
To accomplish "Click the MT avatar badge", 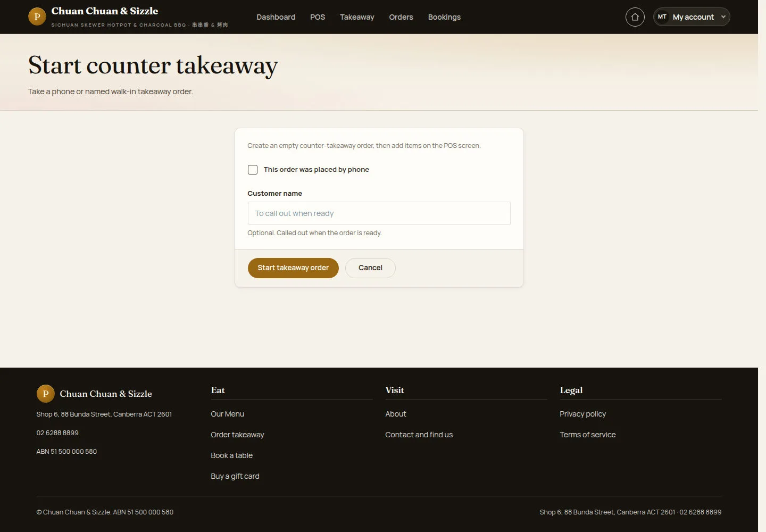I will pyautogui.click(x=662, y=17).
